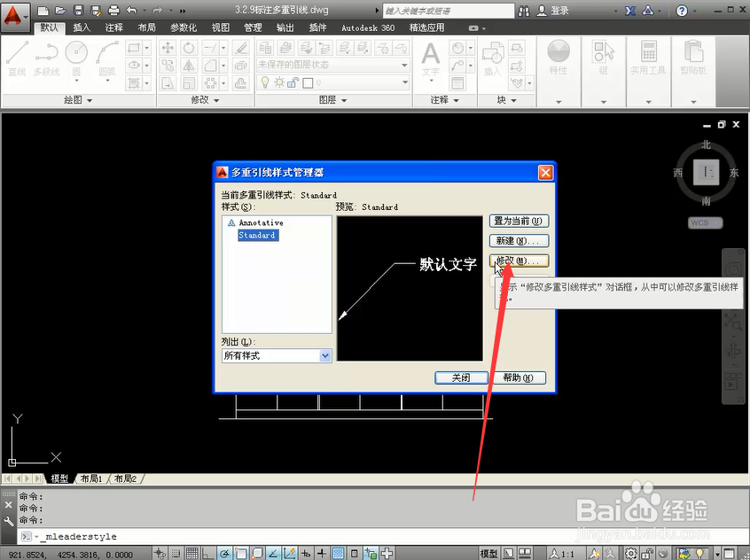
Task: Click the binoculars search icon
Action: coord(524,11)
